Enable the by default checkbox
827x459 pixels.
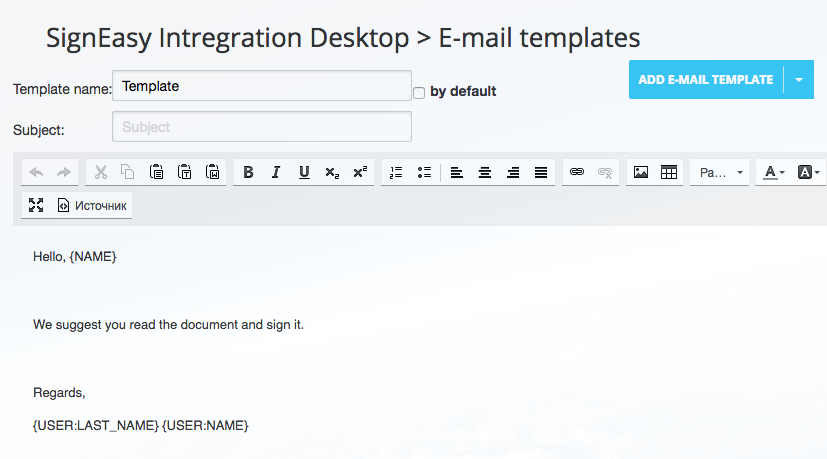pos(419,93)
